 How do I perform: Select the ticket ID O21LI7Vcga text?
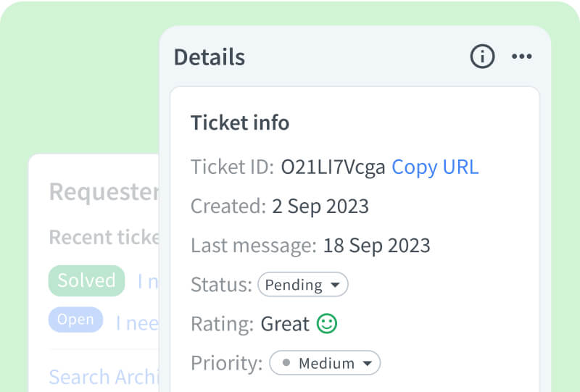(333, 167)
